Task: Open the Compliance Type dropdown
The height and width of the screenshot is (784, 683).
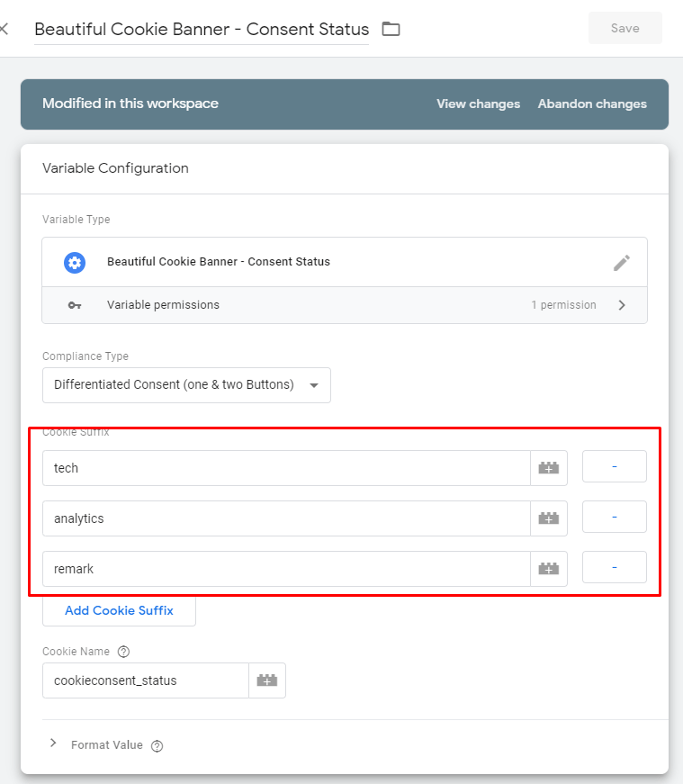Action: click(186, 385)
